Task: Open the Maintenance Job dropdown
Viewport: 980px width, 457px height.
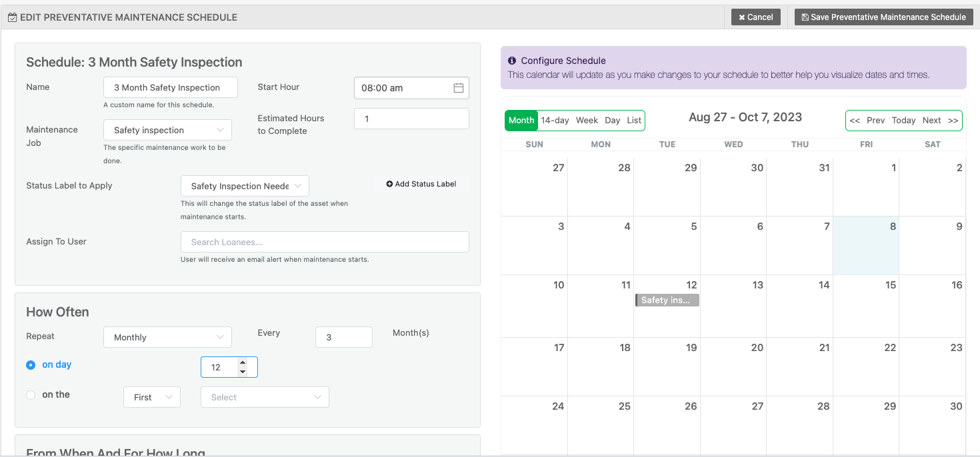Action: (x=167, y=130)
